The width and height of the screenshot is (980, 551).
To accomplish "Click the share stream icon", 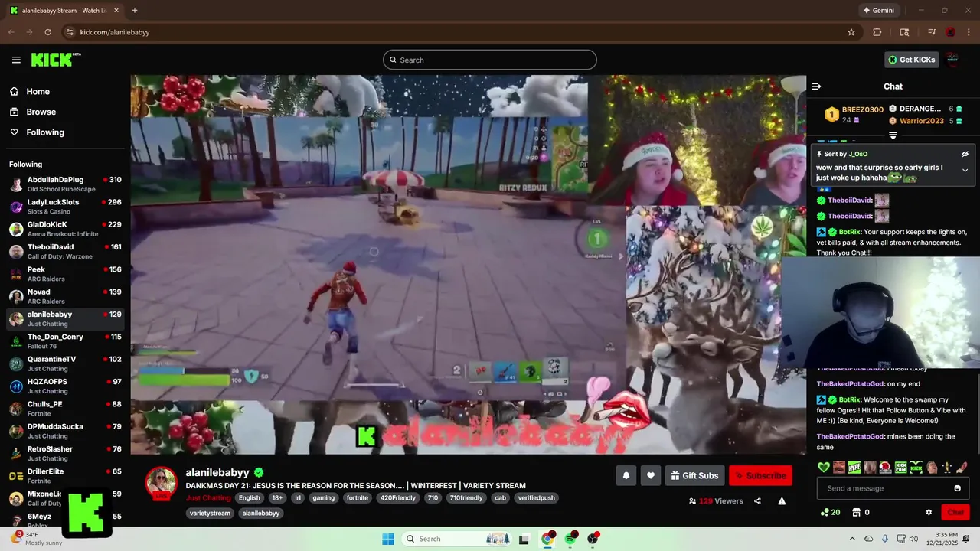I will click(x=757, y=501).
